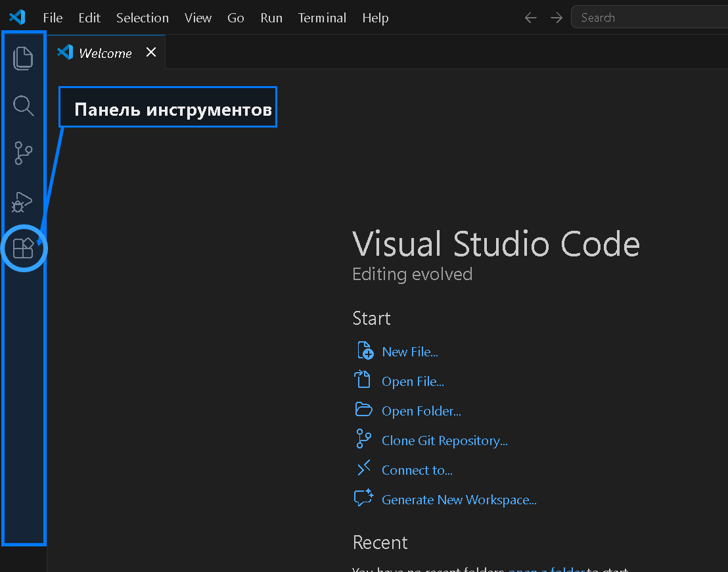The width and height of the screenshot is (728, 572).
Task: Open the Help menu
Action: [375, 18]
